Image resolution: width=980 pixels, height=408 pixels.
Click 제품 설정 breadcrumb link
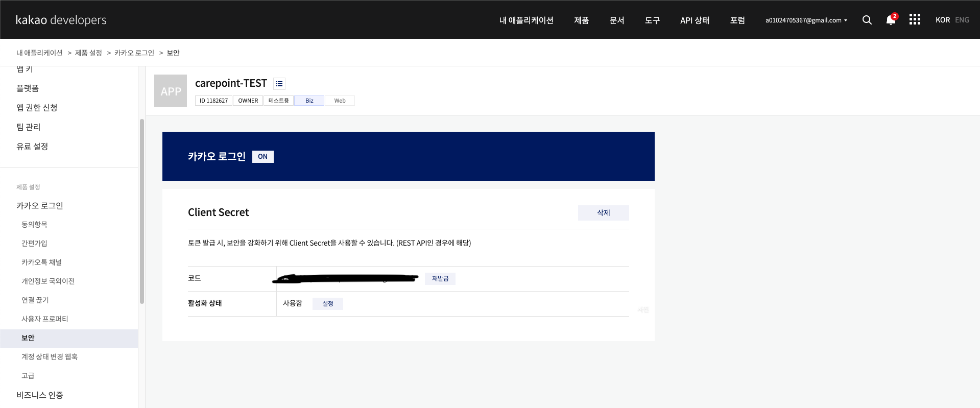click(88, 53)
